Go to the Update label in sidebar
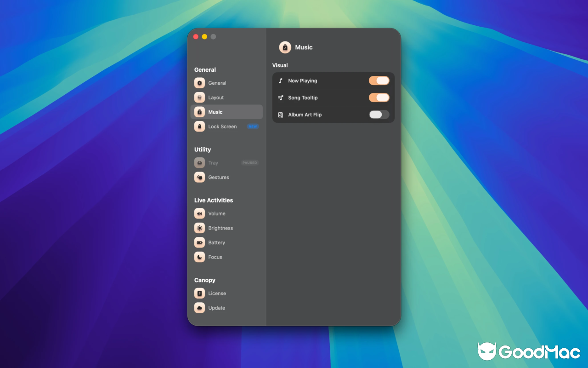The height and width of the screenshot is (368, 588). pyautogui.click(x=216, y=308)
